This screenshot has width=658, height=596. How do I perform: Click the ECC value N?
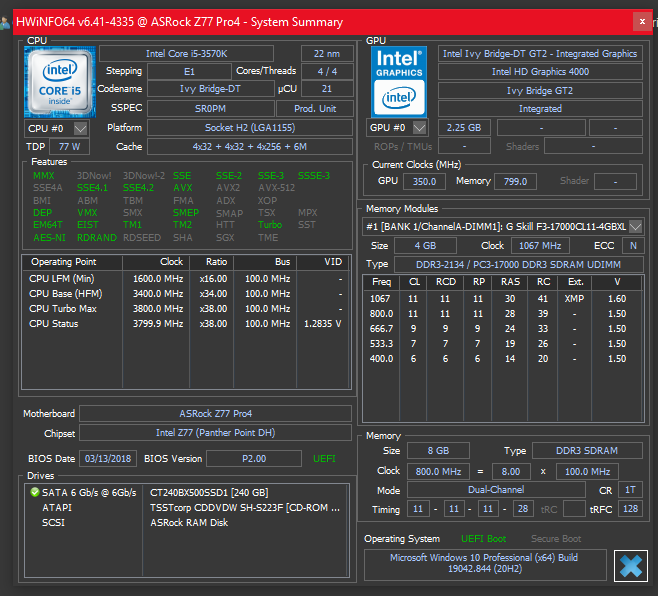[x=633, y=246]
